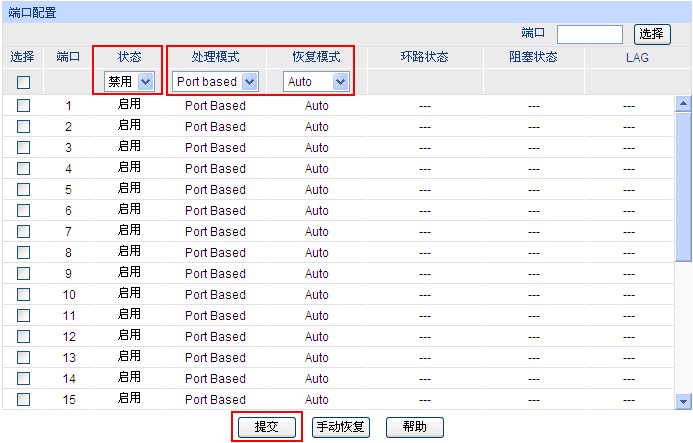Click 启用 status of port 10
The image size is (693, 443).
pyautogui.click(x=129, y=293)
